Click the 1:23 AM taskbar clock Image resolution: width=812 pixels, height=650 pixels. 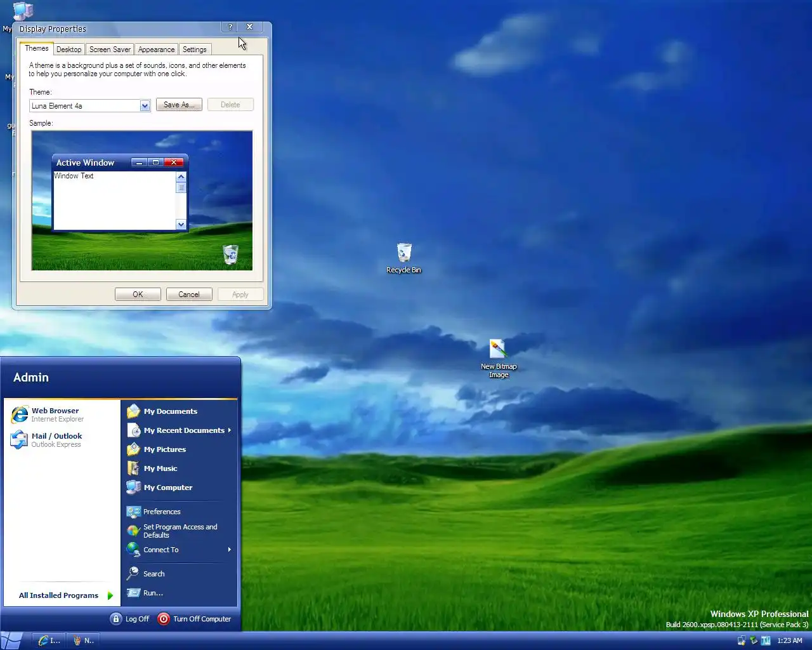tap(790, 640)
